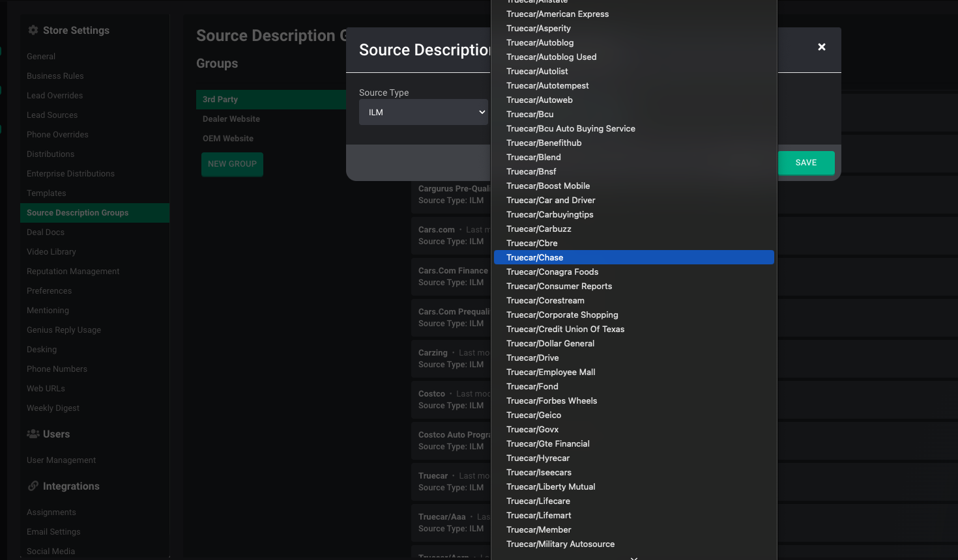Open Web URLs page
Screen dimensions: 958x560
click(x=46, y=389)
